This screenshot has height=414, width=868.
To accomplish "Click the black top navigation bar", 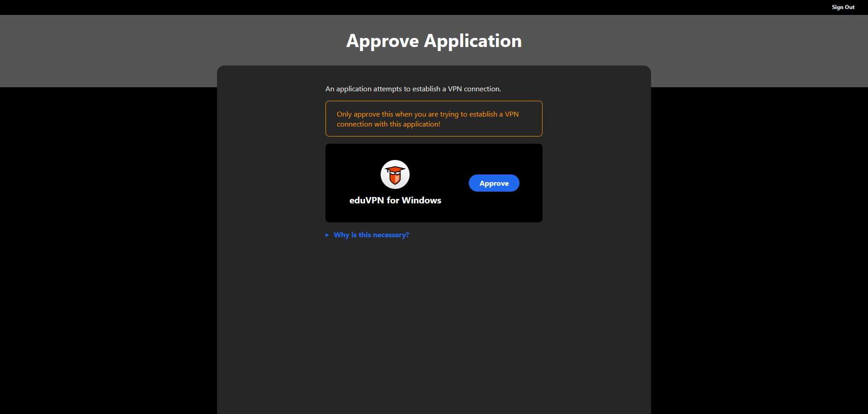I will [x=407, y=7].
